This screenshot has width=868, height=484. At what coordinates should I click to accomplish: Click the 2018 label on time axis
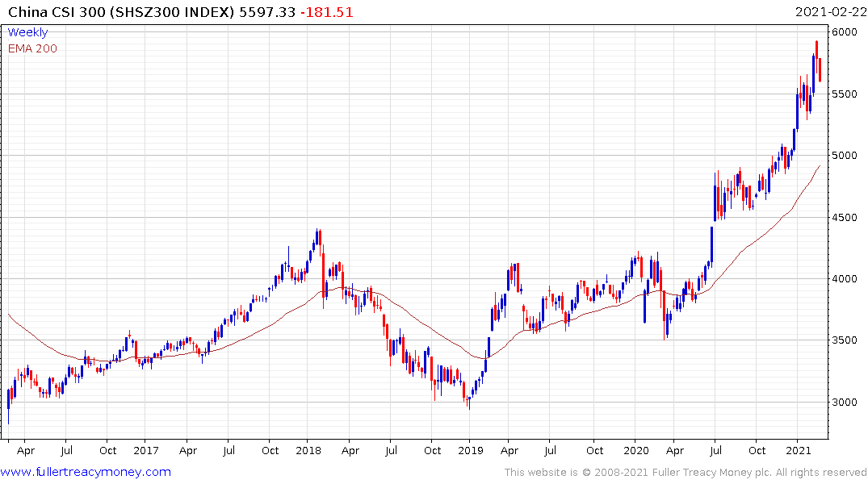(x=308, y=450)
